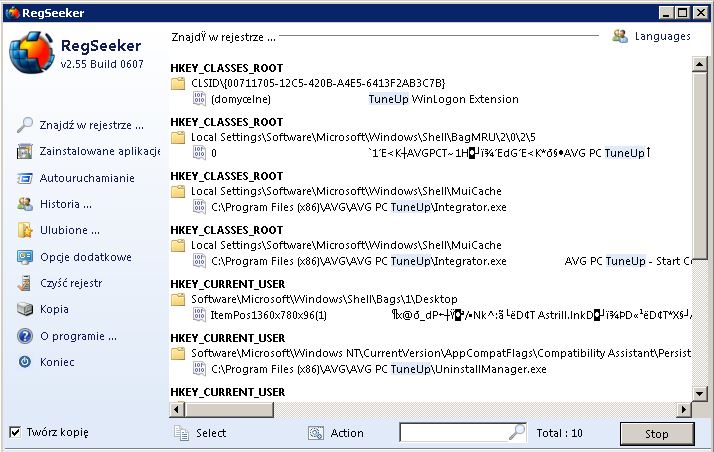Click folder icon of BagMRU\2\0\2\5 key
This screenshot has width=714, height=452.
tap(178, 137)
